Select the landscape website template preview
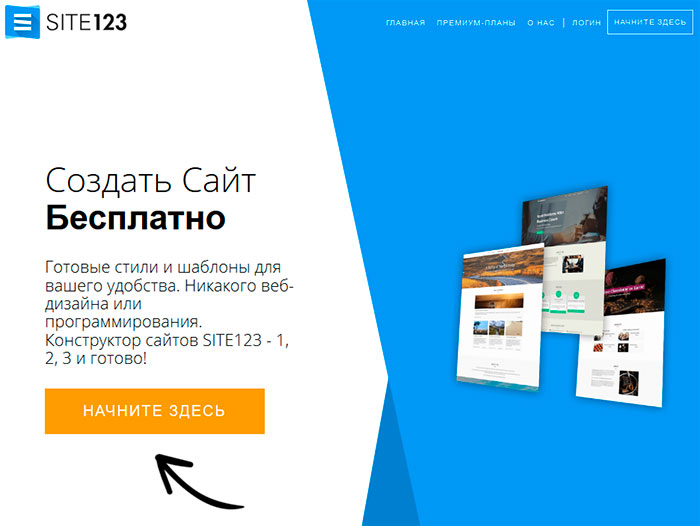 pyautogui.click(x=500, y=317)
